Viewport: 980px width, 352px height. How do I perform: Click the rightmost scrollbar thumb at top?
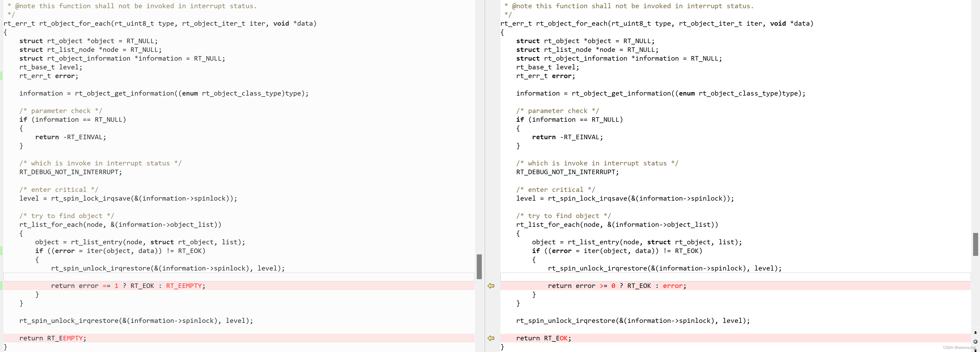pos(976,244)
